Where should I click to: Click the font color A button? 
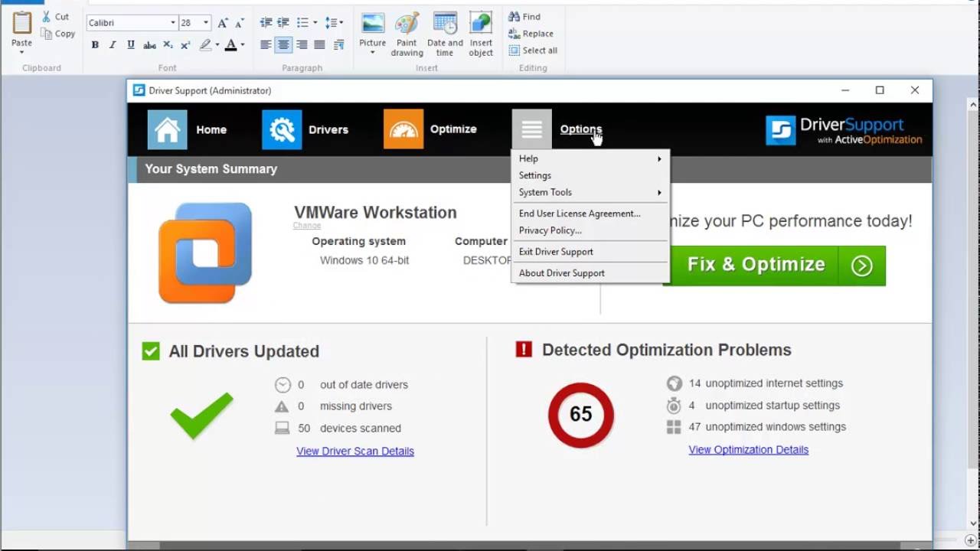coord(230,45)
